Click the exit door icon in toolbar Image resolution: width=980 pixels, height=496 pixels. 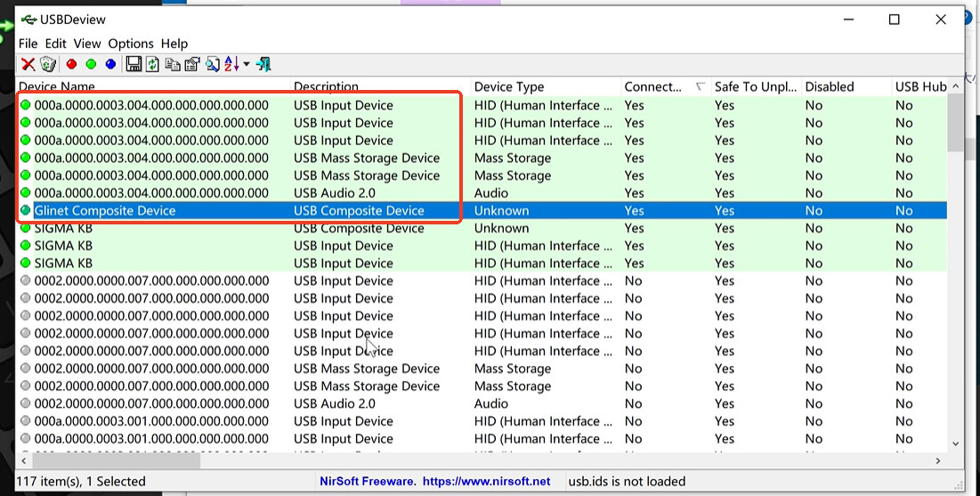pyautogui.click(x=263, y=64)
